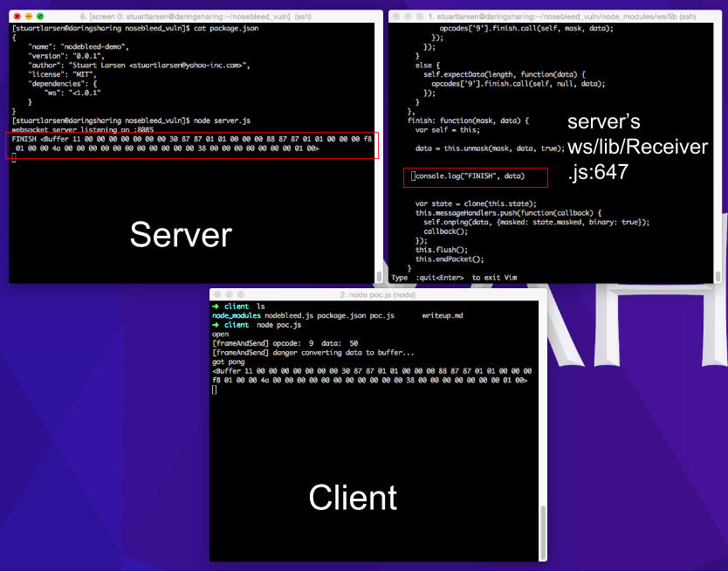Close the Server ssh terminal window
728x572 pixels.
click(17, 17)
